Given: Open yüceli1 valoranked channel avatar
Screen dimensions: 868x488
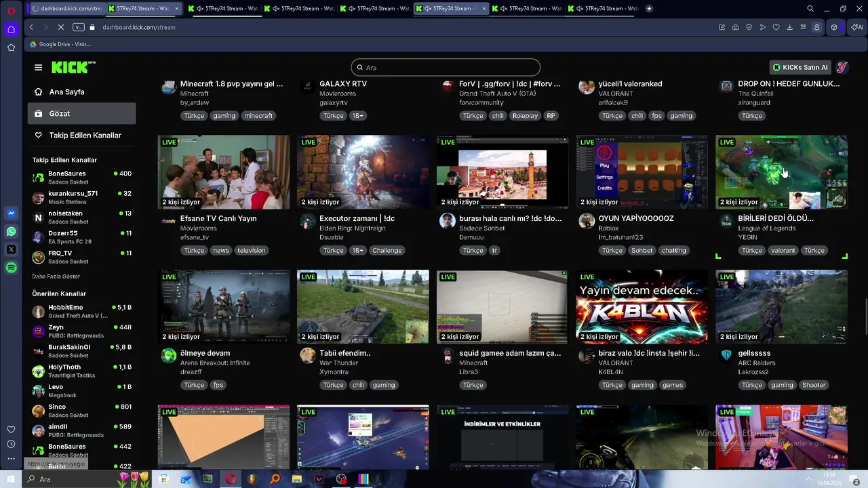Looking at the screenshot, I should (587, 87).
